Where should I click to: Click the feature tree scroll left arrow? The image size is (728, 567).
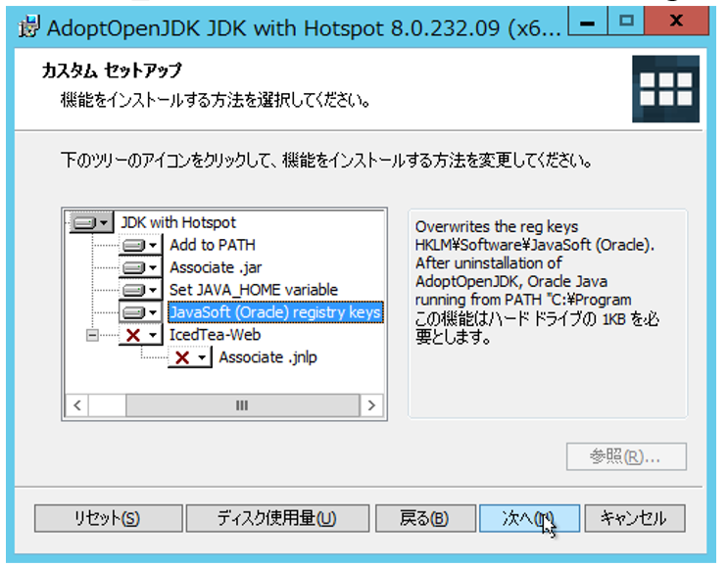coord(77,405)
